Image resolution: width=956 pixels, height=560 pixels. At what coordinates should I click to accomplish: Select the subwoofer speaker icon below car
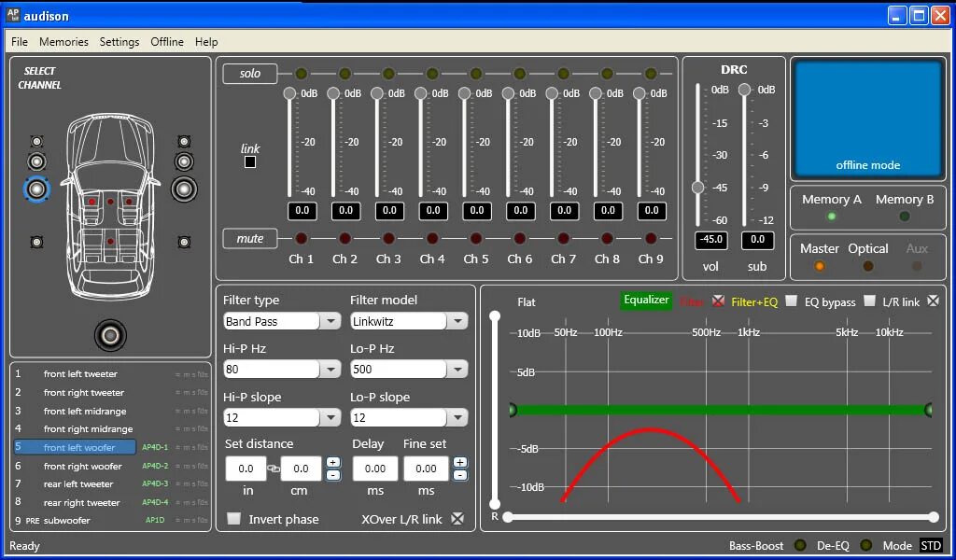tap(110, 335)
